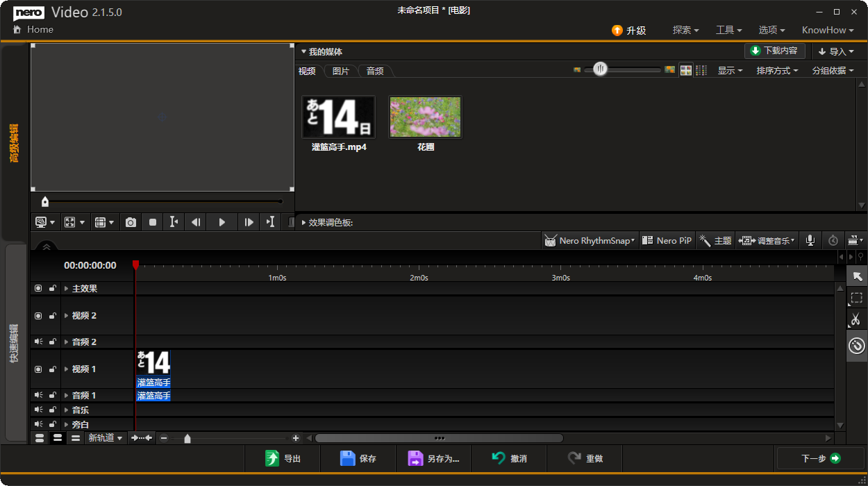Zoom in the timeline with plus
Screen dimensions: 868x486
click(296, 438)
